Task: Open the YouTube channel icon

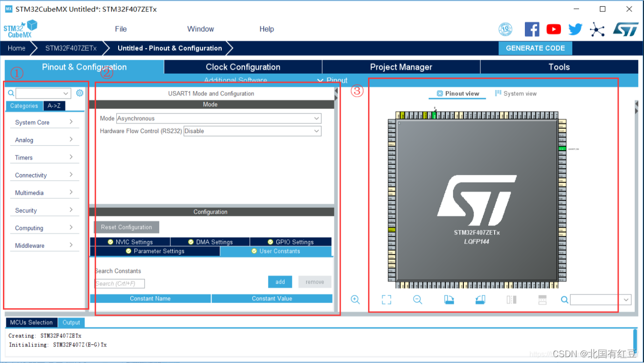Action: coord(553,29)
